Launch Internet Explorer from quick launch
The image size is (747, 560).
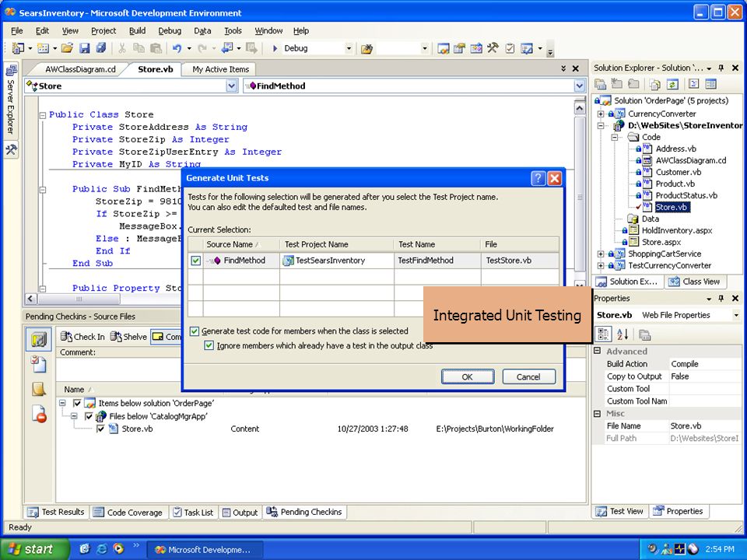point(101,549)
